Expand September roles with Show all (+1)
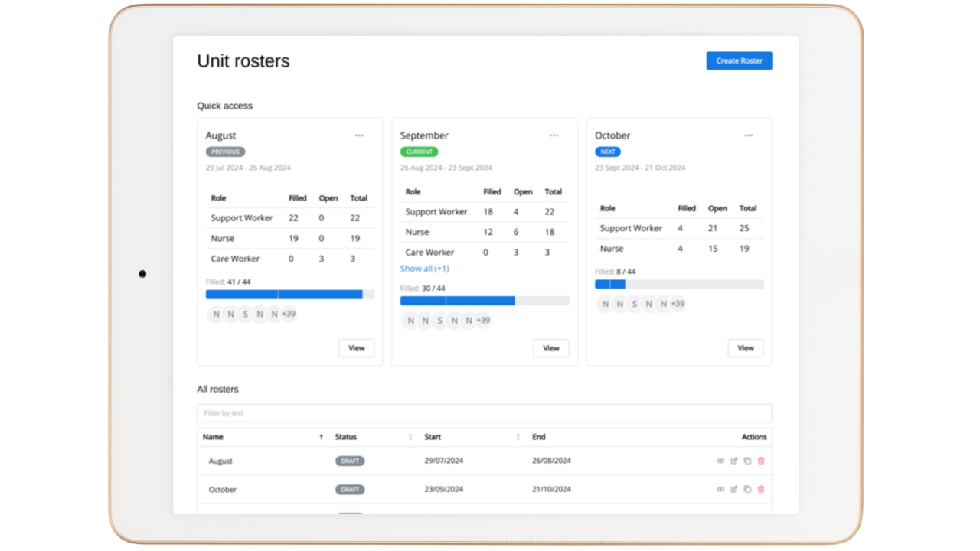The width and height of the screenshot is (980, 551). coord(424,269)
